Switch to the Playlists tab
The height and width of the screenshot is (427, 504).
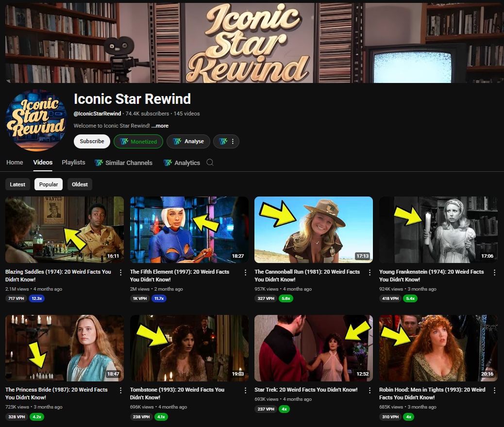[73, 163]
